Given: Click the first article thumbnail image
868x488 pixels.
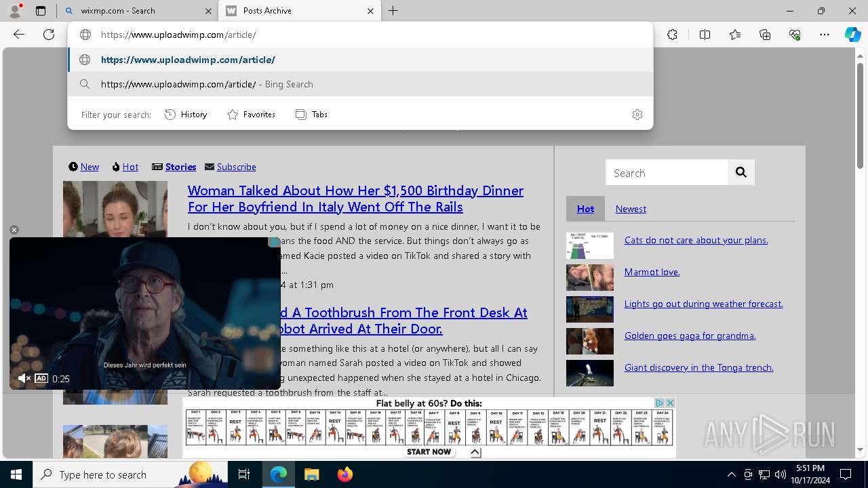Looking at the screenshot, I should 115,208.
